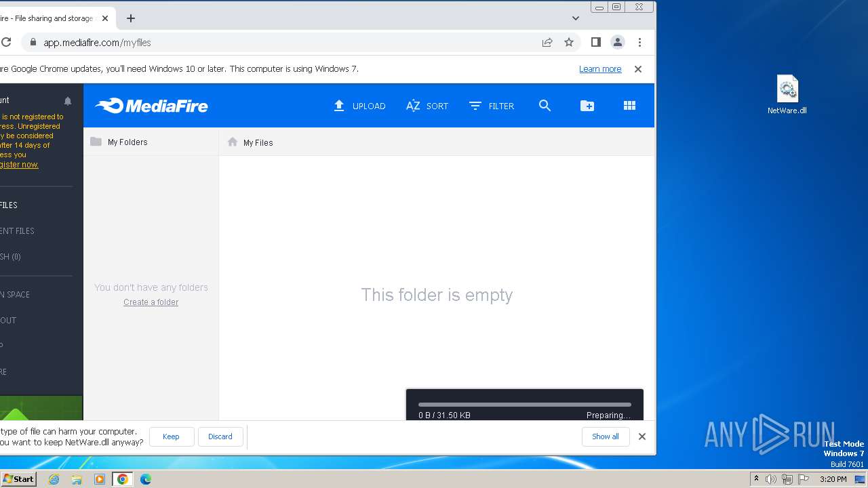
Task: Open the volume tray icon
Action: pyautogui.click(x=771, y=479)
